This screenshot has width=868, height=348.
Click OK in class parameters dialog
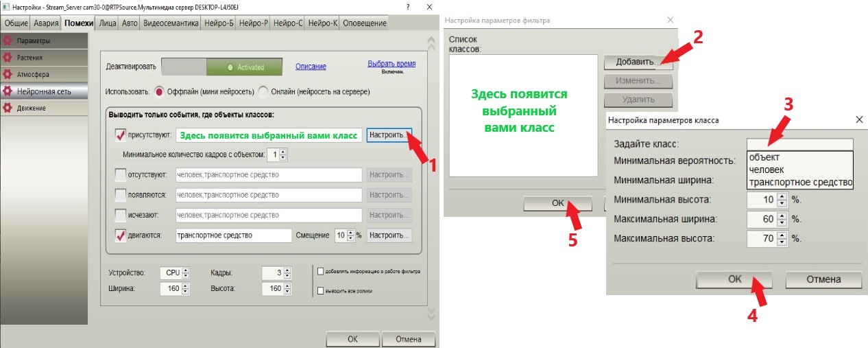pos(734,279)
